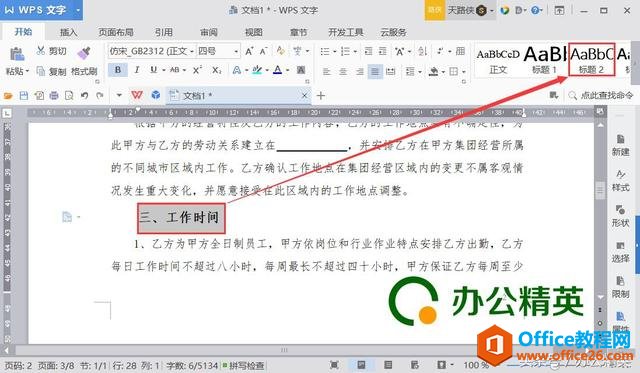Switch to outline view icon in status bar
This screenshot has width=640, height=373.
coord(388,365)
